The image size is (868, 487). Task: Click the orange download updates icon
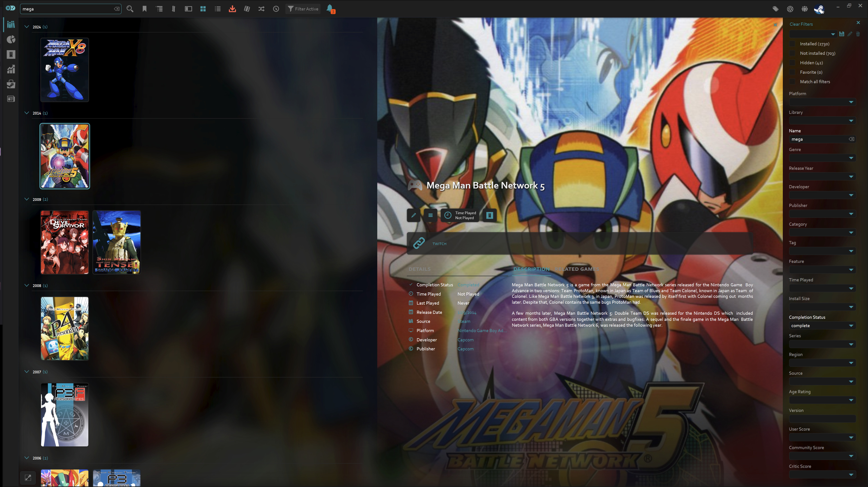232,9
